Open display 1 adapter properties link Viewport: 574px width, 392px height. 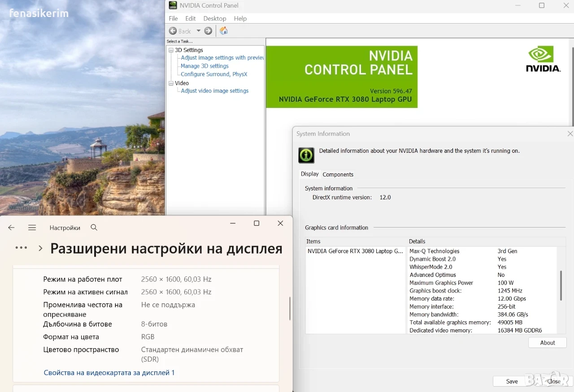point(109,373)
